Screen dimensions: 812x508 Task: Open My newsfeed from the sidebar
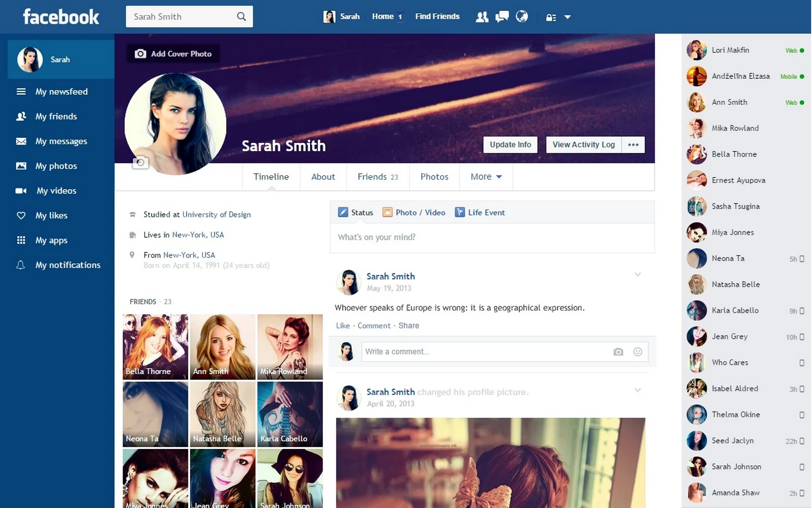pyautogui.click(x=61, y=91)
